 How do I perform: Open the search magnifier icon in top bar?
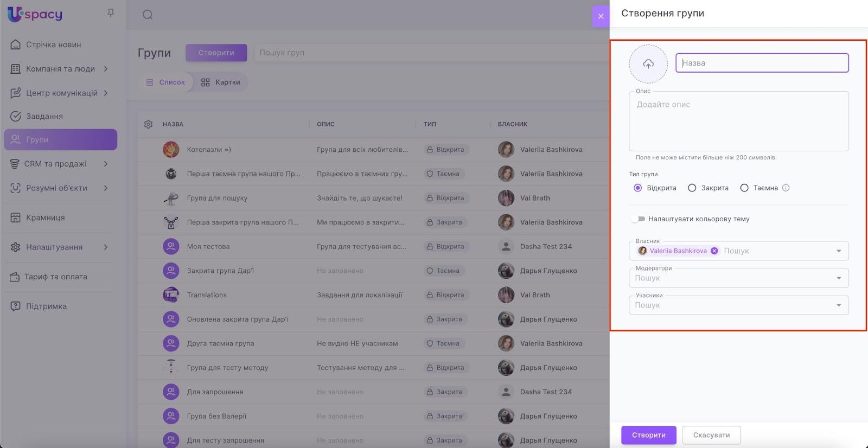pyautogui.click(x=148, y=15)
